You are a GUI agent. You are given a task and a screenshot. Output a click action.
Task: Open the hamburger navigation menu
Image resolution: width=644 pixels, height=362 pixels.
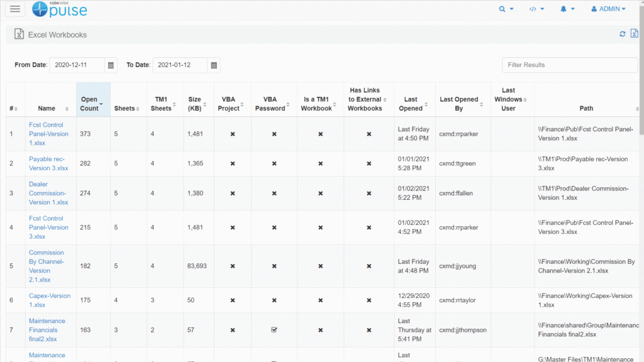coord(15,9)
